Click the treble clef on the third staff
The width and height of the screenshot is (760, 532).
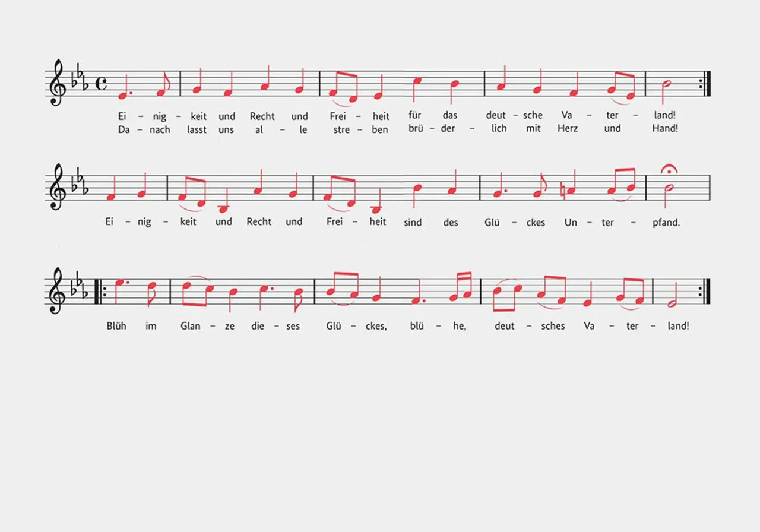[x=56, y=292]
